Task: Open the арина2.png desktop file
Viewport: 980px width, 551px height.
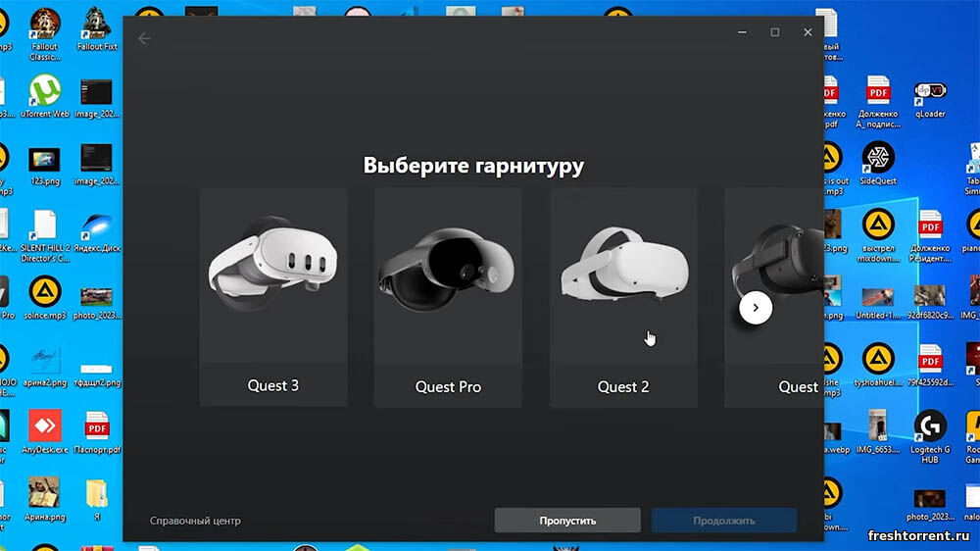Action: (x=45, y=367)
